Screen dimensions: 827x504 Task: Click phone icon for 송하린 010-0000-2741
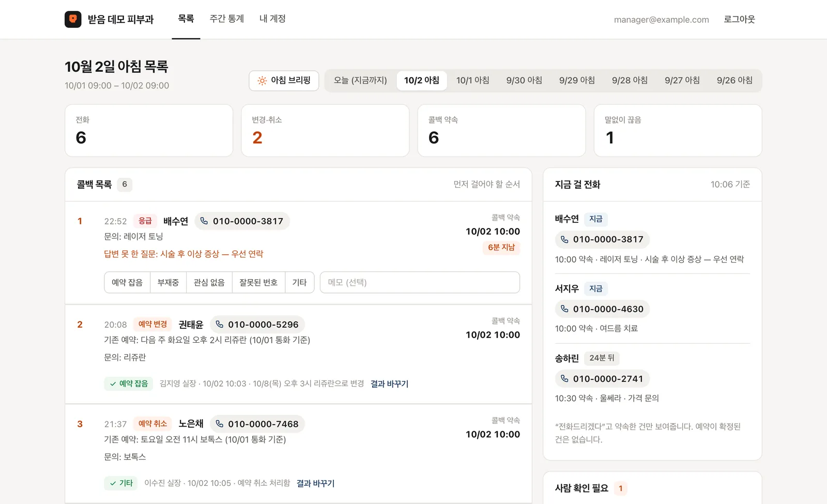click(564, 379)
